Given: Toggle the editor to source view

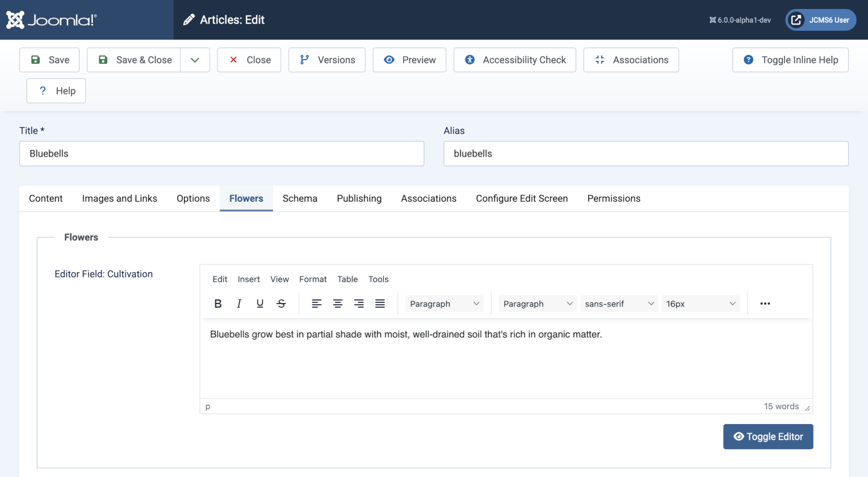Looking at the screenshot, I should tap(768, 436).
